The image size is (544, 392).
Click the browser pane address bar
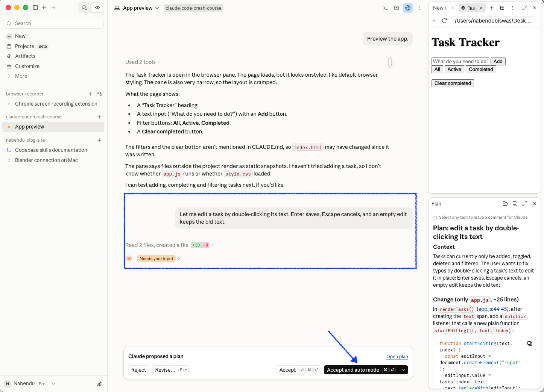tap(493, 21)
